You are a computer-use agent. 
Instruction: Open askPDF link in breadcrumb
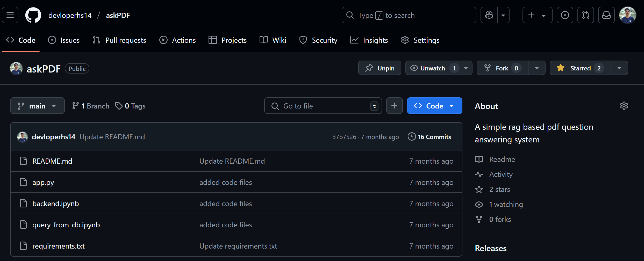(x=118, y=15)
